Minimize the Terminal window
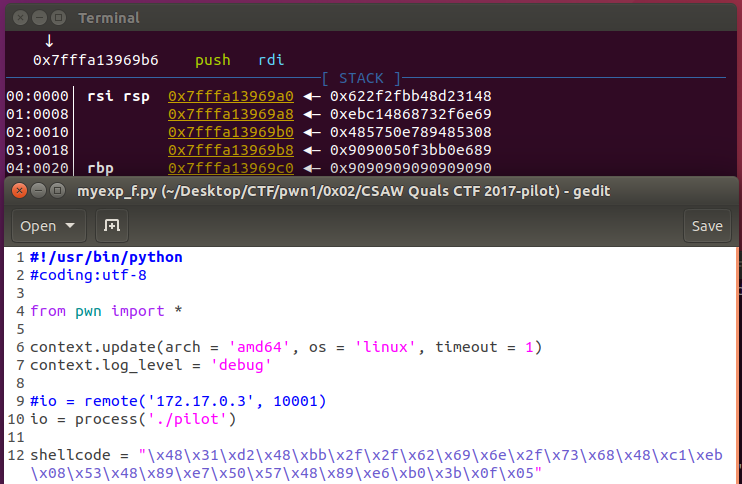 (39, 18)
